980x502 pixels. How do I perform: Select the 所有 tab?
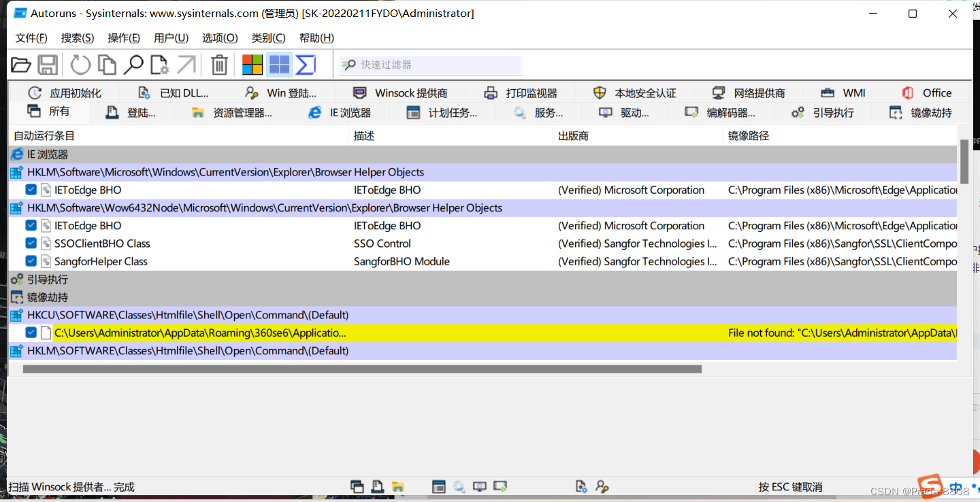pos(48,112)
